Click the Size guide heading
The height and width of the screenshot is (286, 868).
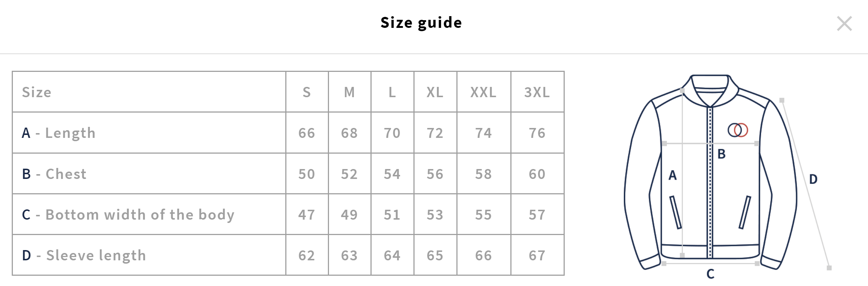(x=421, y=23)
